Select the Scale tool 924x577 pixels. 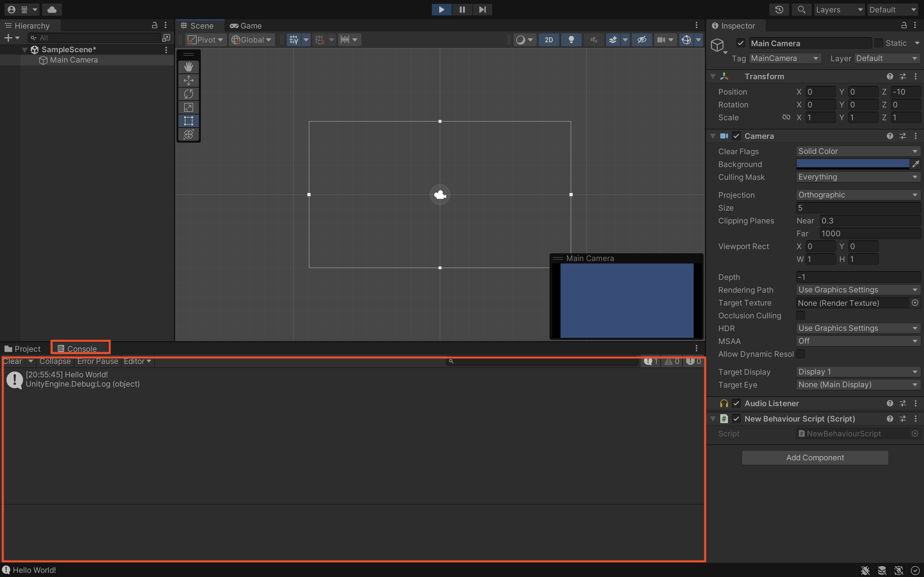(x=189, y=108)
